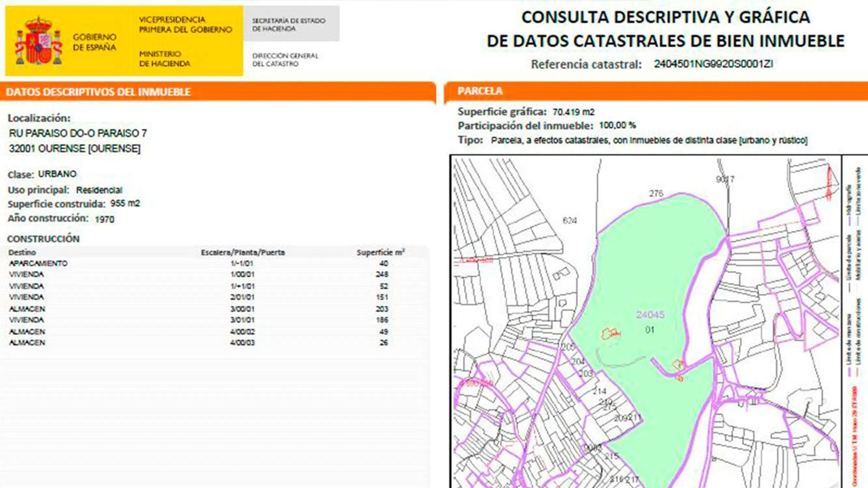
Task: Click the address RU PARAISO DO-O PARAISO 7
Action: tap(78, 133)
